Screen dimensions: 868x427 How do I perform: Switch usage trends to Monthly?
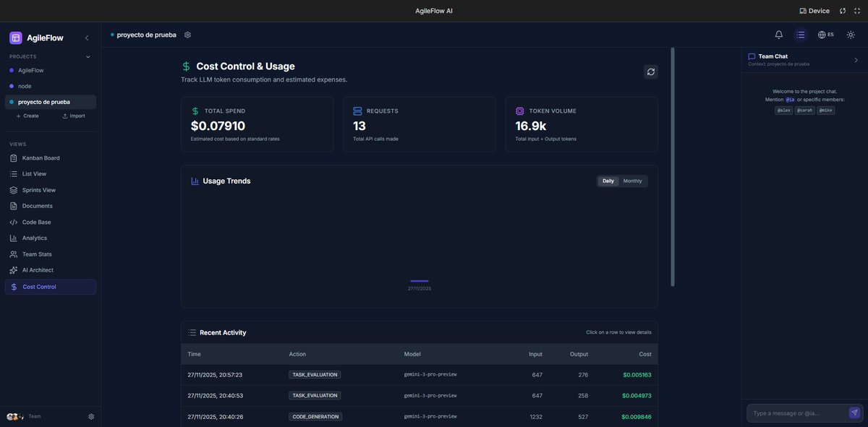click(x=633, y=181)
